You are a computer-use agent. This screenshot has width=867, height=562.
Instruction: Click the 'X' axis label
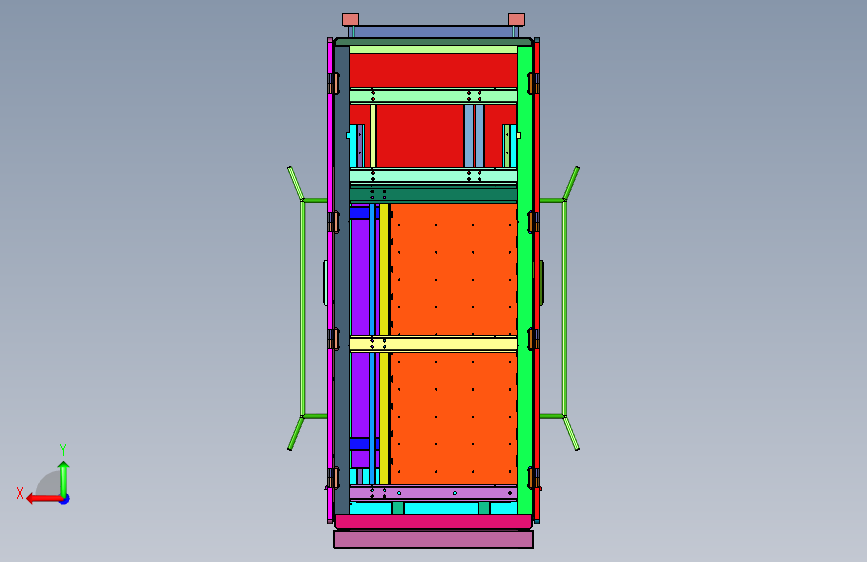[x=20, y=493]
